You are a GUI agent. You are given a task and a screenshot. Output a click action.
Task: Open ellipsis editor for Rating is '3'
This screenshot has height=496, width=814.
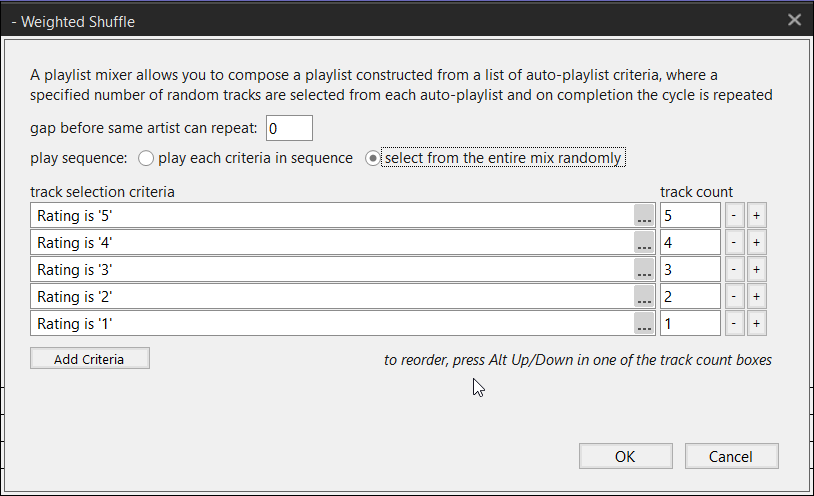pos(645,270)
